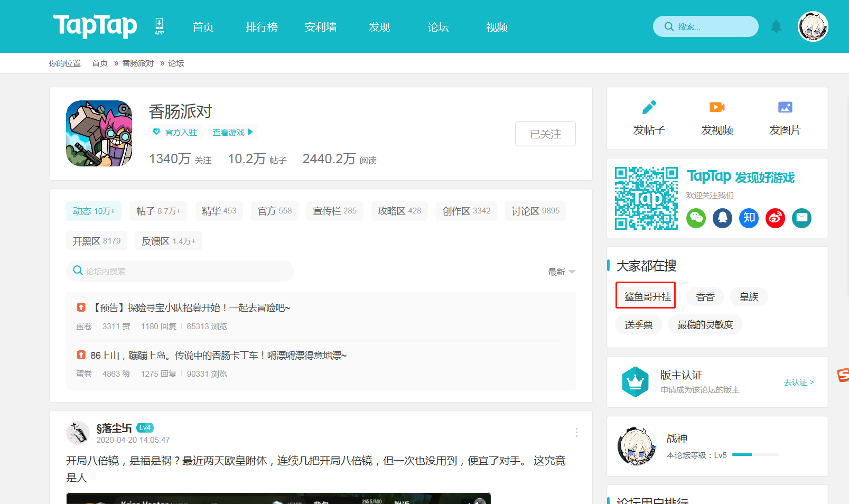
Task: Open the notification bell
Action: pos(776,26)
